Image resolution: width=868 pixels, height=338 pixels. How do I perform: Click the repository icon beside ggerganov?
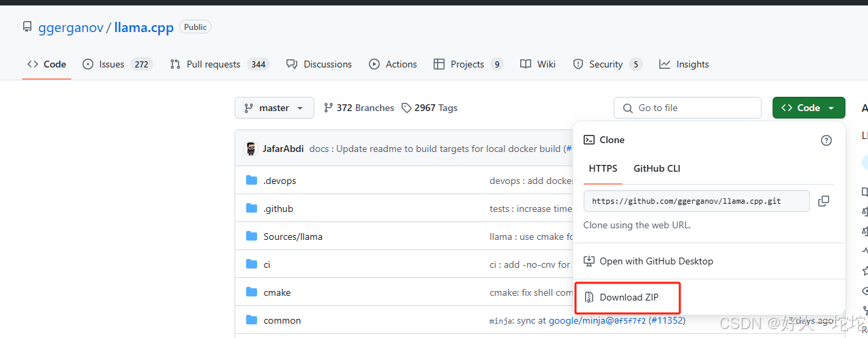pyautogui.click(x=27, y=27)
